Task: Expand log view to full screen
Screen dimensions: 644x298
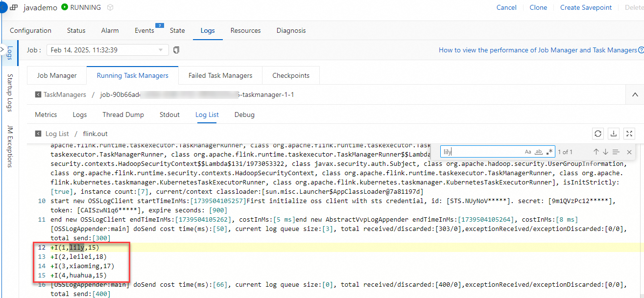Action: [x=629, y=134]
